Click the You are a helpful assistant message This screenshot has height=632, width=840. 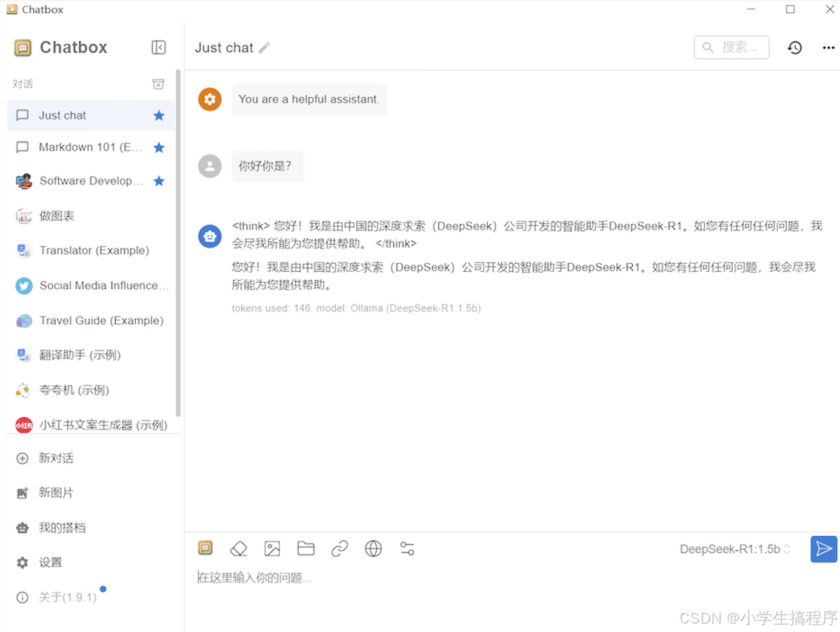(309, 99)
